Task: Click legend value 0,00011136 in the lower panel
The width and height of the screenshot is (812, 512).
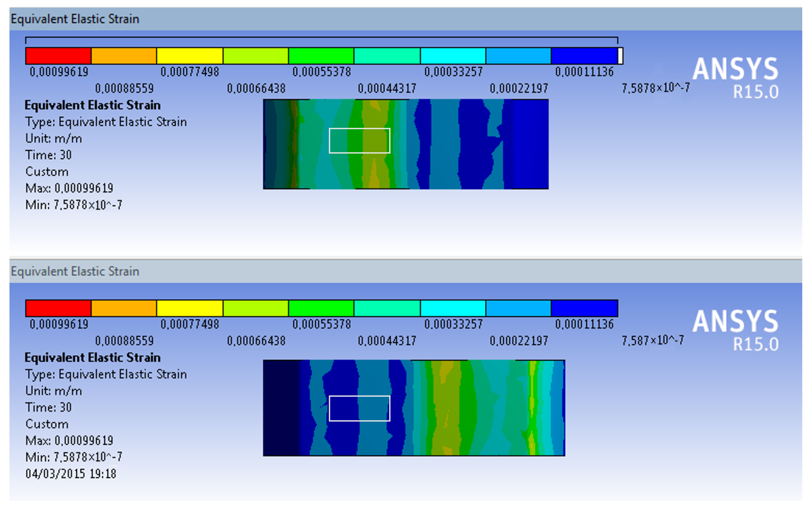Action: (x=584, y=324)
